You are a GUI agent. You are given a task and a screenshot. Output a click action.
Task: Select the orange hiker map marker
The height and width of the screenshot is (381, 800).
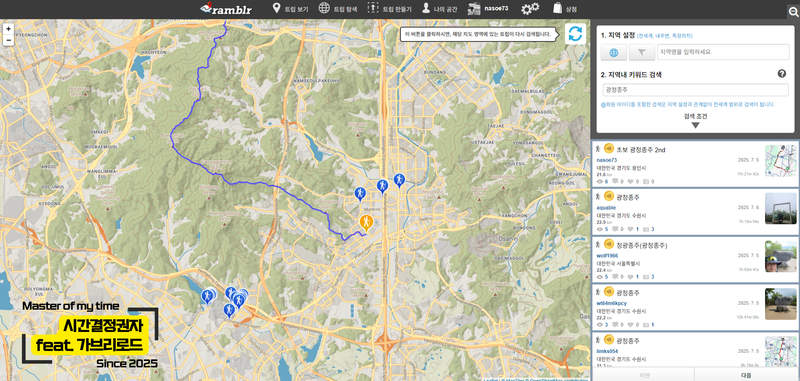pos(366,223)
